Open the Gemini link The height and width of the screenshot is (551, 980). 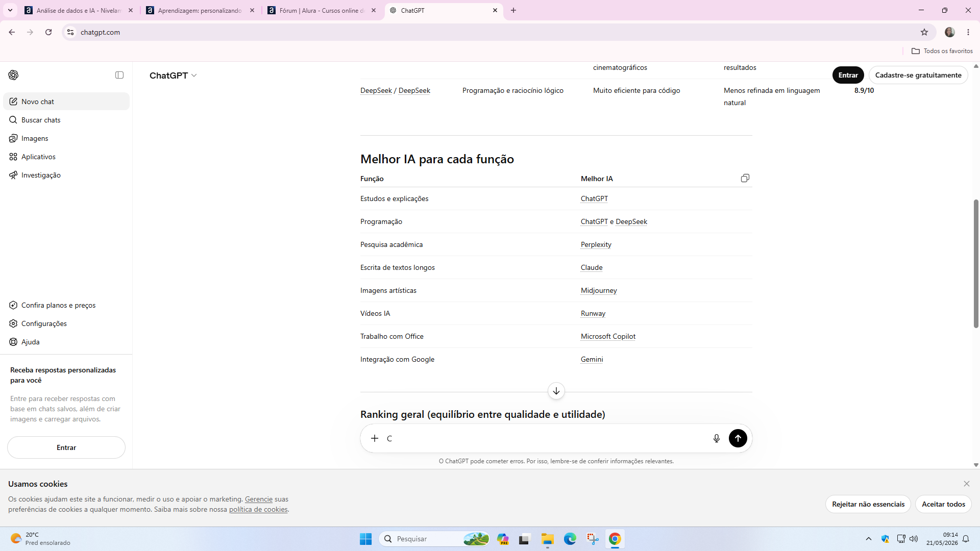click(592, 359)
